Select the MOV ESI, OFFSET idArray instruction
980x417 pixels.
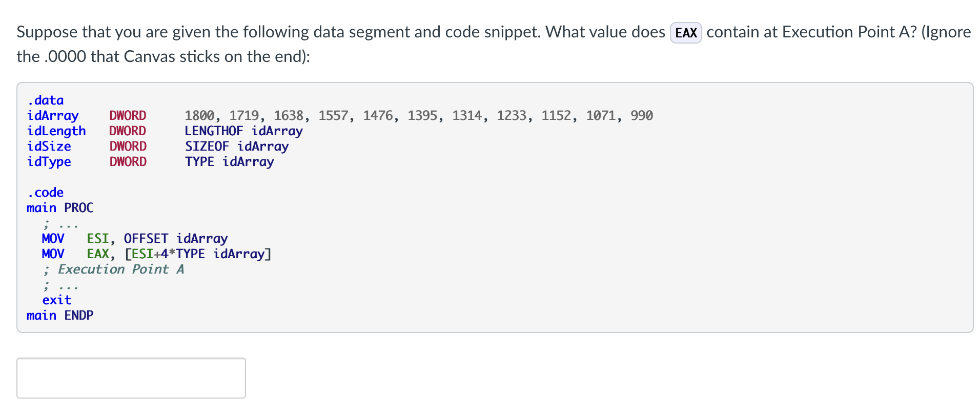(x=135, y=238)
